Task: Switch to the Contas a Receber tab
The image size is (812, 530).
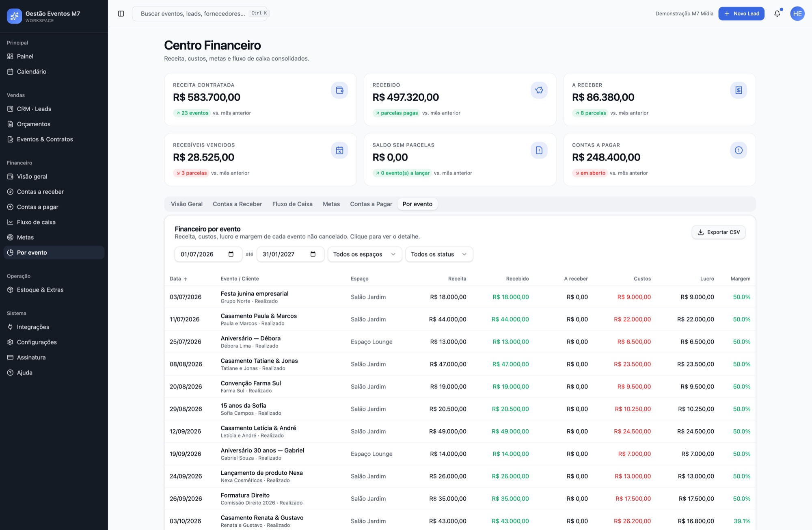Action: click(238, 204)
